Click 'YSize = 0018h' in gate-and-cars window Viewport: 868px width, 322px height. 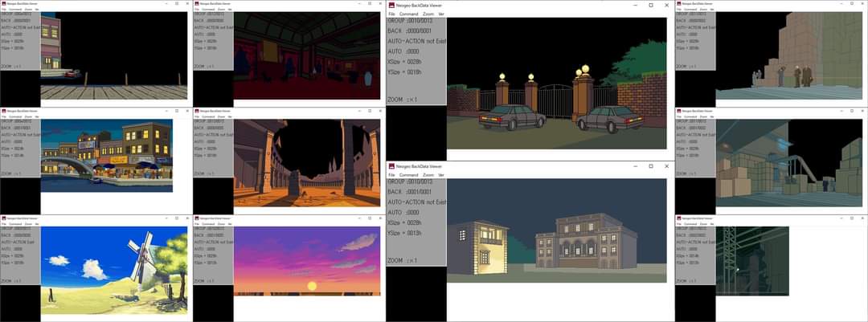pos(404,72)
